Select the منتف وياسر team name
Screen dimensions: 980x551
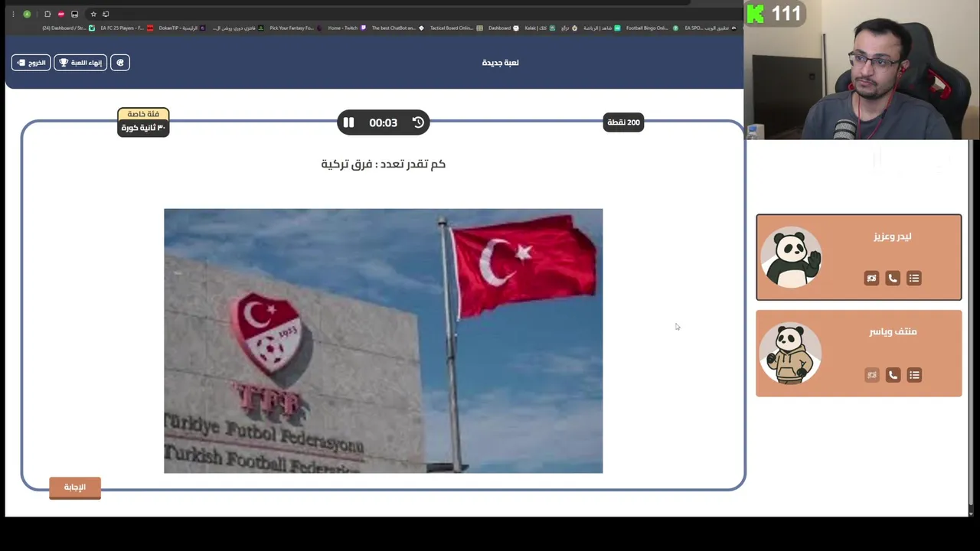pos(893,331)
